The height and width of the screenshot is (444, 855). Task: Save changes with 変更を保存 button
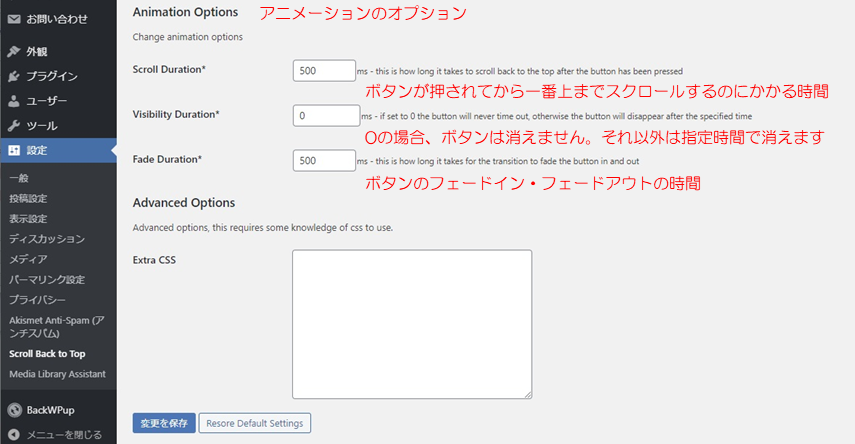pyautogui.click(x=164, y=423)
